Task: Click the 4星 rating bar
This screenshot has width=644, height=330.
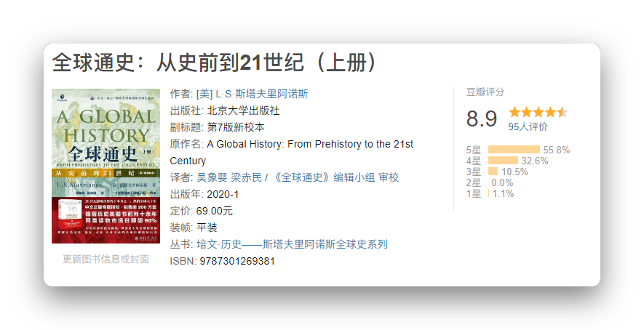Action: pos(503,161)
